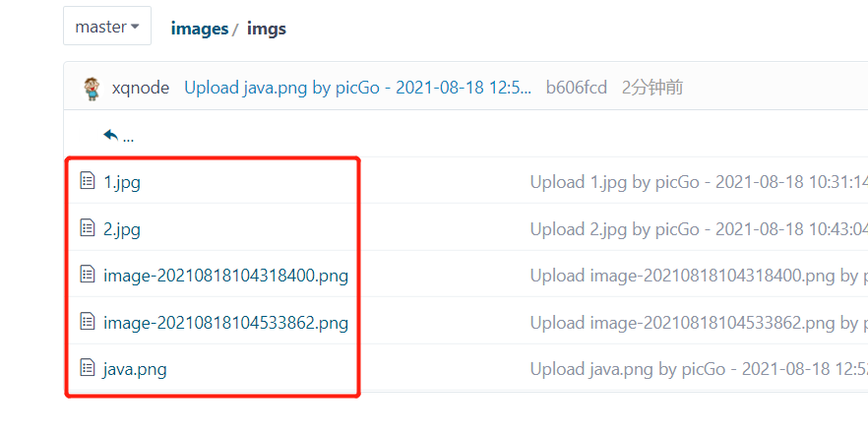Click the back arrow to parent directory
Screen dimensions: 868x434
point(110,135)
